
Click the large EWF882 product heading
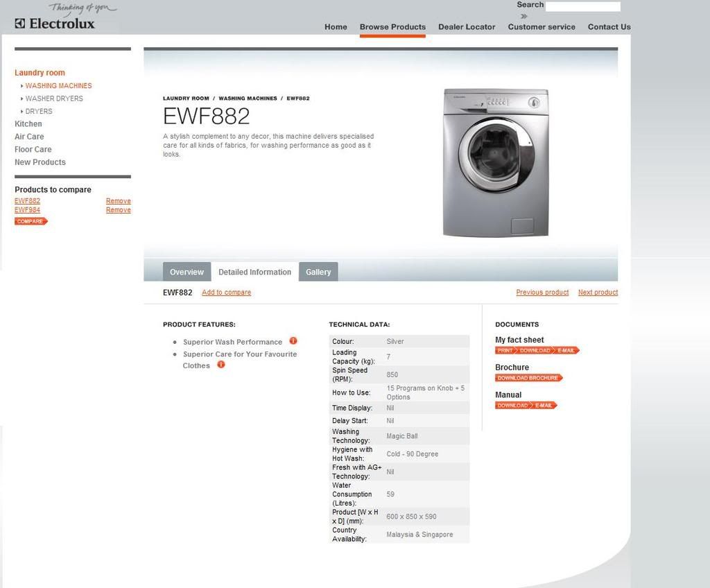tap(207, 116)
